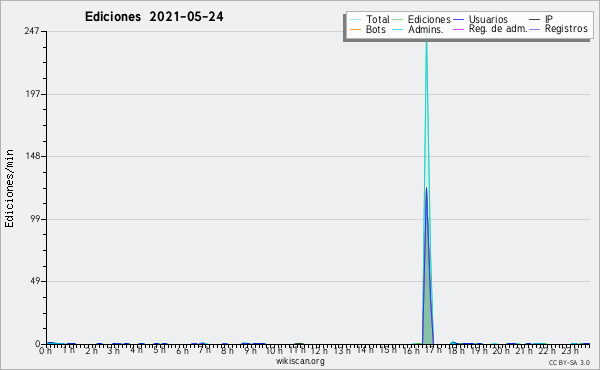This screenshot has height=370, width=600.
Task: Click the 17 h label on the time axis
Action: (434, 350)
